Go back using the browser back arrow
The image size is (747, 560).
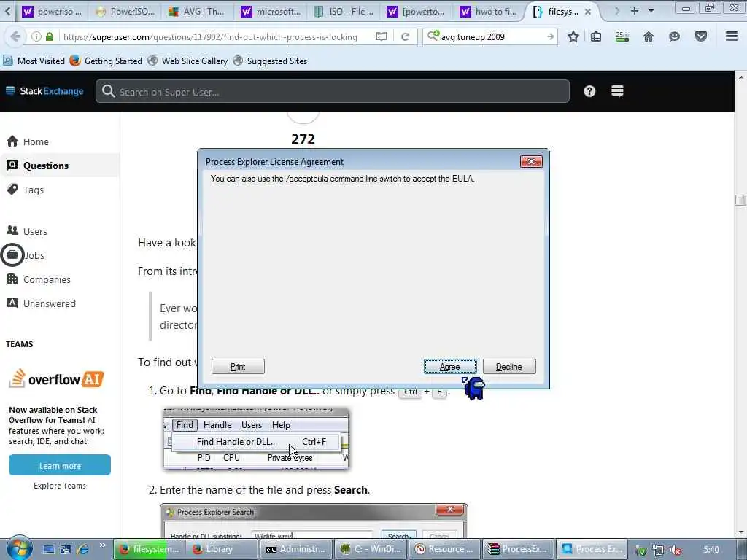pyautogui.click(x=15, y=36)
